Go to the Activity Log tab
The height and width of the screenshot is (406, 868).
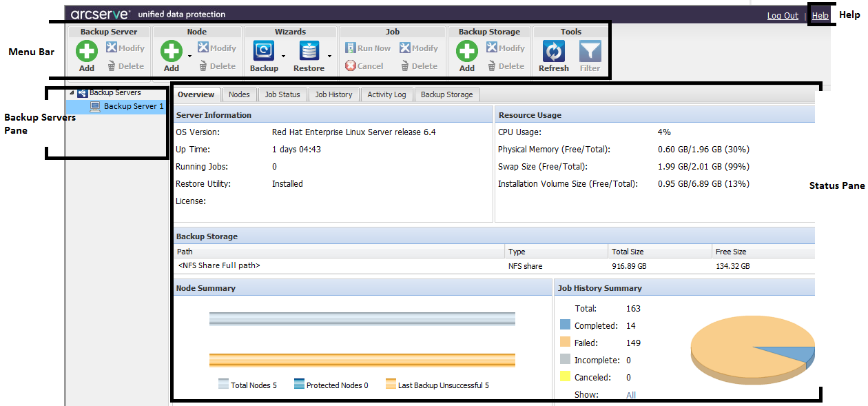[386, 94]
